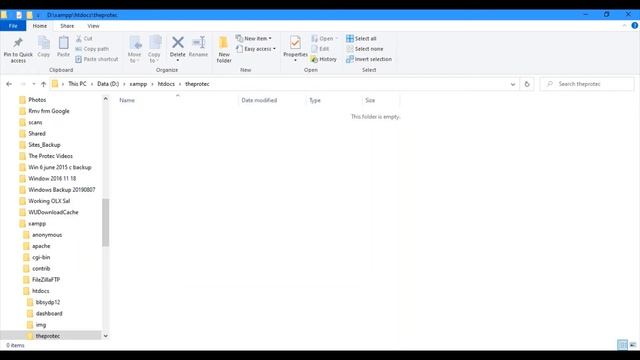Select the Cut scissors option
Image resolution: width=640 pixels, height=360 pixels.
pyautogui.click(x=84, y=38)
